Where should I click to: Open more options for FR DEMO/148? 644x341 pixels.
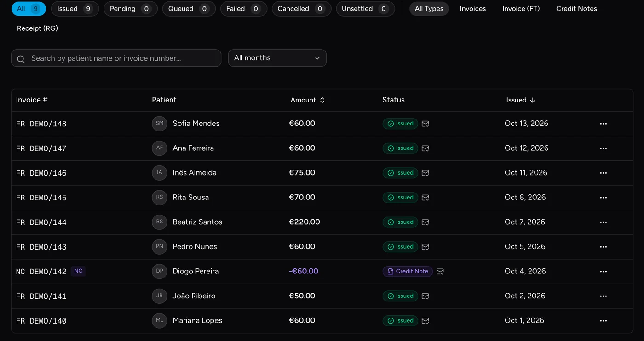(x=604, y=124)
